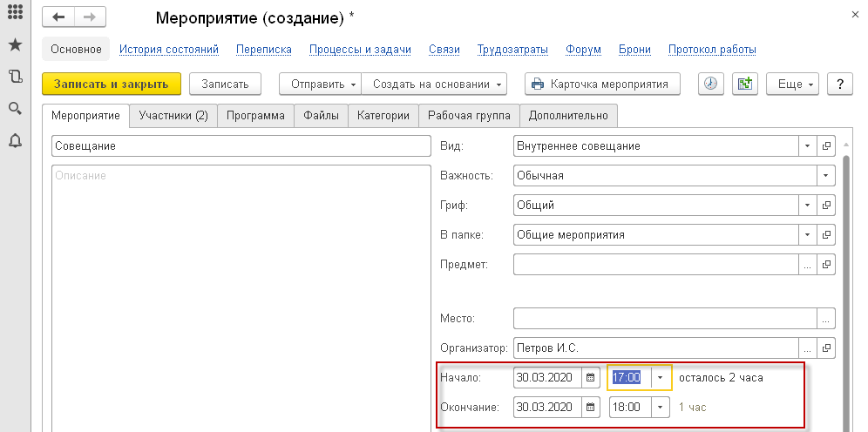Open the sections grid menu icon
This screenshot has width=868, height=432.
coord(15,15)
